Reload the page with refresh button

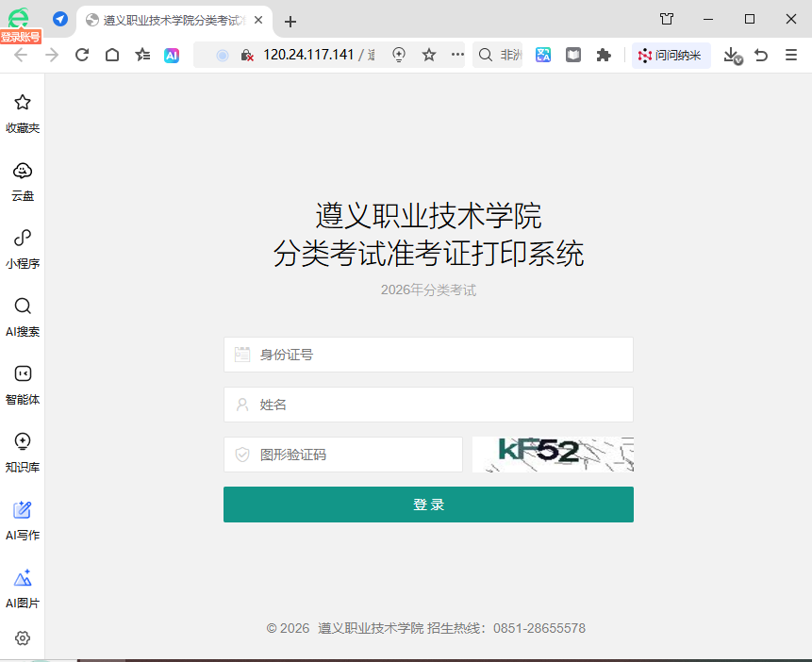click(x=82, y=56)
